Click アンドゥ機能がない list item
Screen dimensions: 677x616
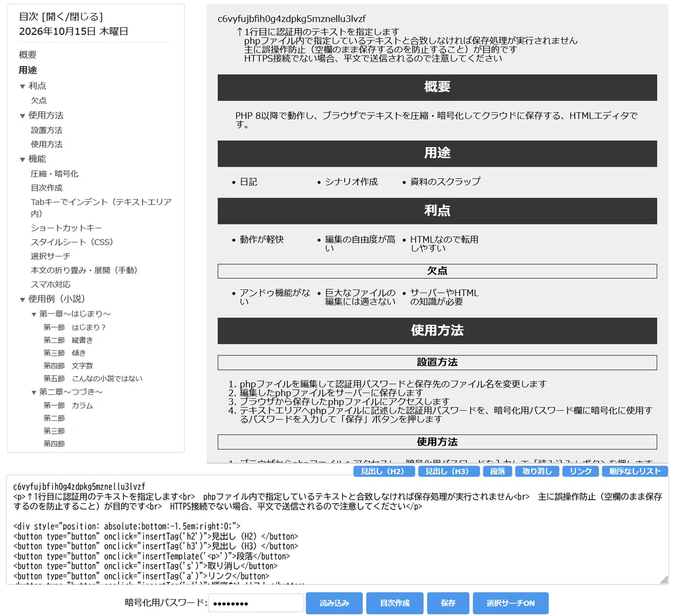[275, 297]
